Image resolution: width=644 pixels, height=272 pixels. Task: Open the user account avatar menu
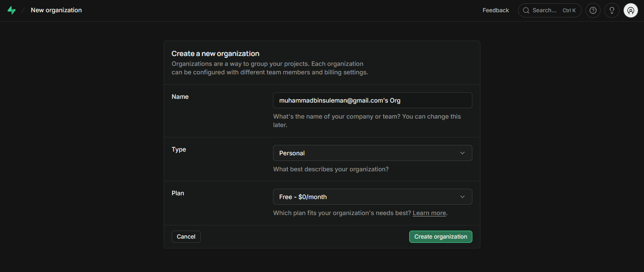coord(631,10)
